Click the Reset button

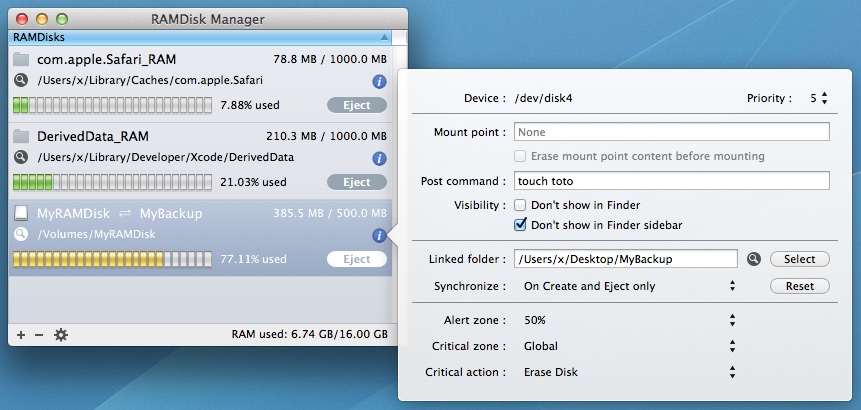tap(800, 286)
